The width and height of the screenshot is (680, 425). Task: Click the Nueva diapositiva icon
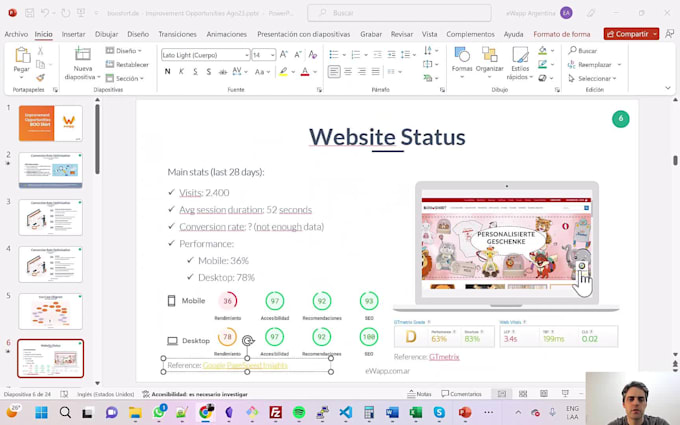pos(82,55)
